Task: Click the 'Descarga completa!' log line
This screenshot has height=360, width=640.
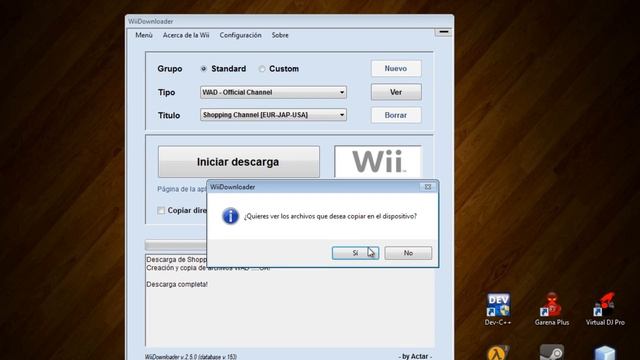Action: point(177,284)
